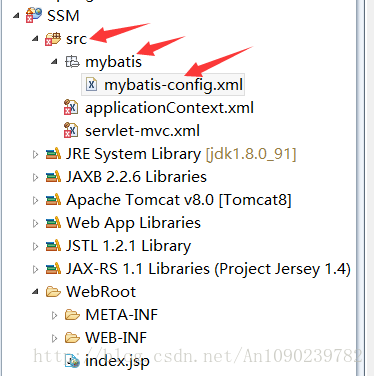
Task: Click the WebRoot folder icon
Action: click(x=53, y=292)
